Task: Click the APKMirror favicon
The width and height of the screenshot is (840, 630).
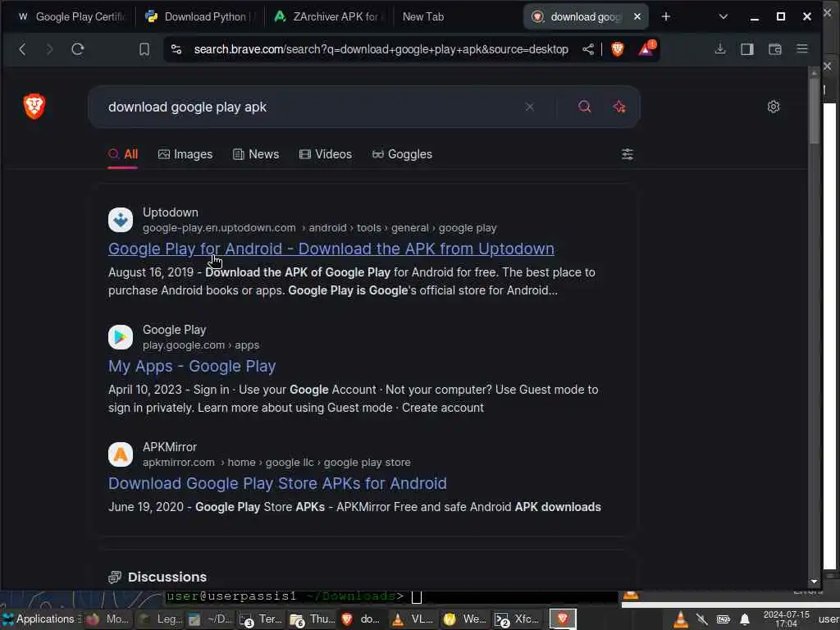Action: pyautogui.click(x=121, y=454)
